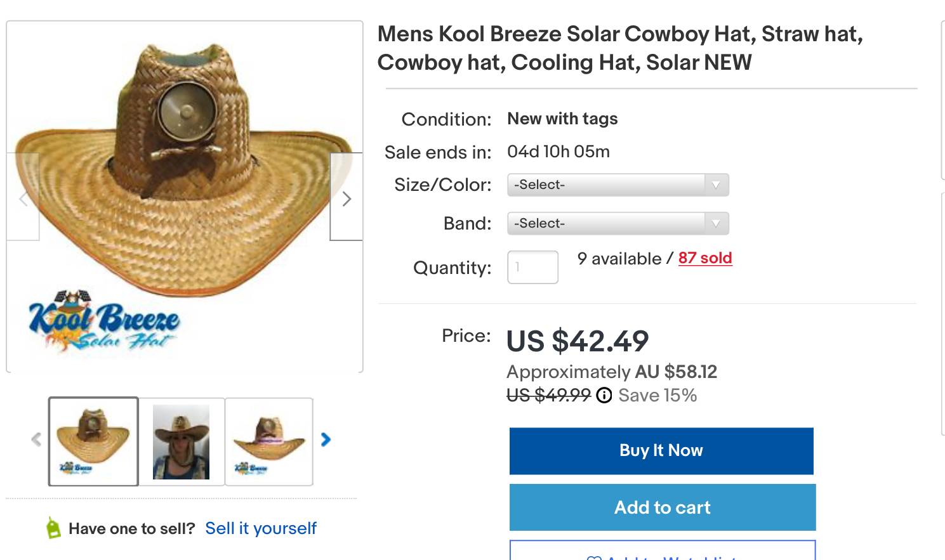Open the Band dropdown
The width and height of the screenshot is (945, 560).
(618, 223)
